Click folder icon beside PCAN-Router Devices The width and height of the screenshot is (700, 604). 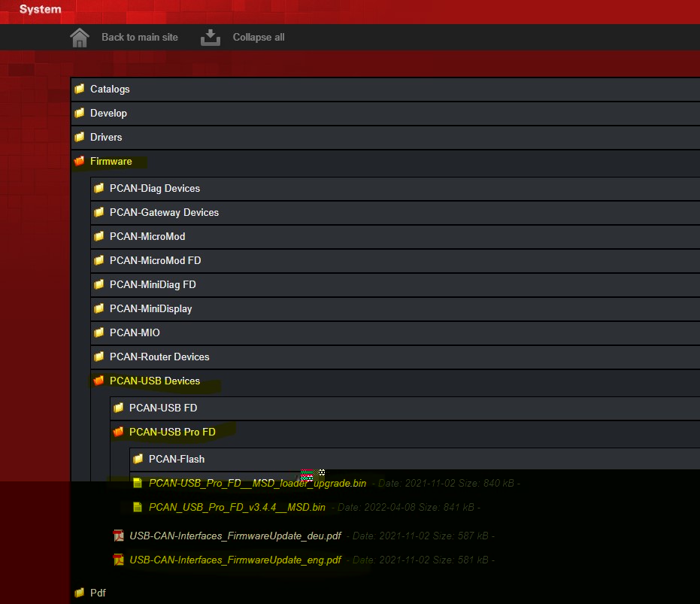99,357
